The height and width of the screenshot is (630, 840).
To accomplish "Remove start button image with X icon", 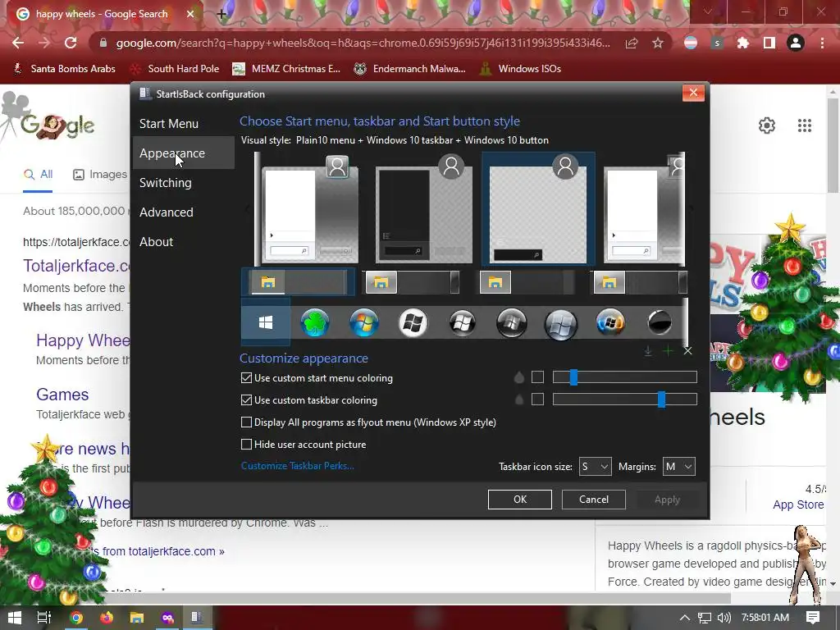I will pyautogui.click(x=688, y=351).
